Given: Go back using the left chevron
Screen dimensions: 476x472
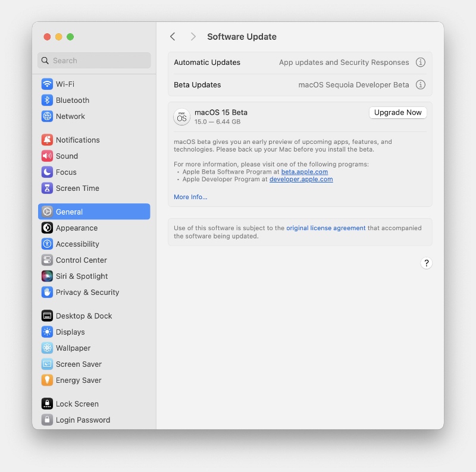Looking at the screenshot, I should tap(173, 37).
